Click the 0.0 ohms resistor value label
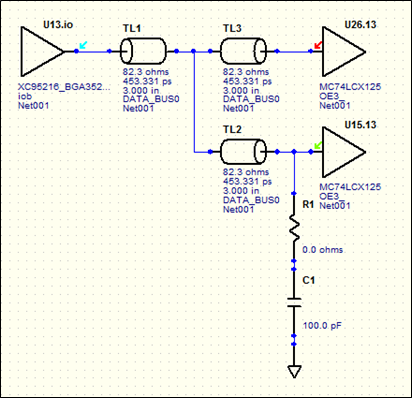This screenshot has height=398, width=412. point(323,250)
